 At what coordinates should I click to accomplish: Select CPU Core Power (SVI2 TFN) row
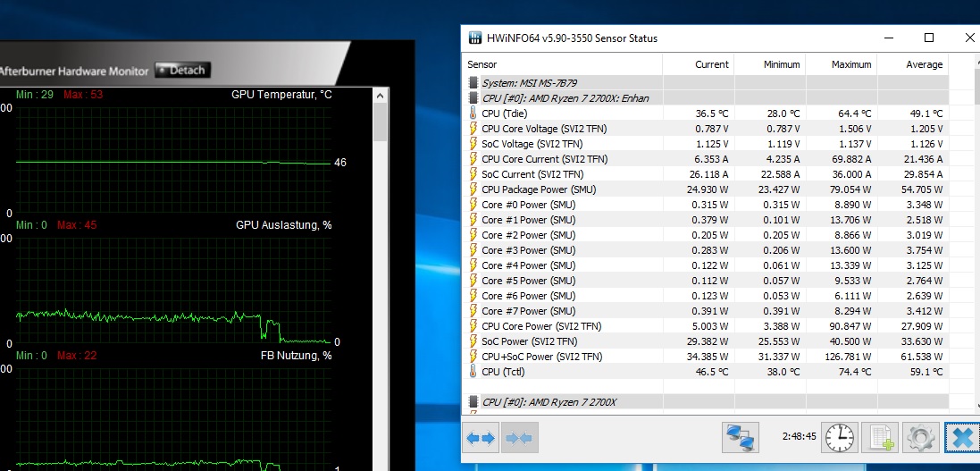(707, 326)
